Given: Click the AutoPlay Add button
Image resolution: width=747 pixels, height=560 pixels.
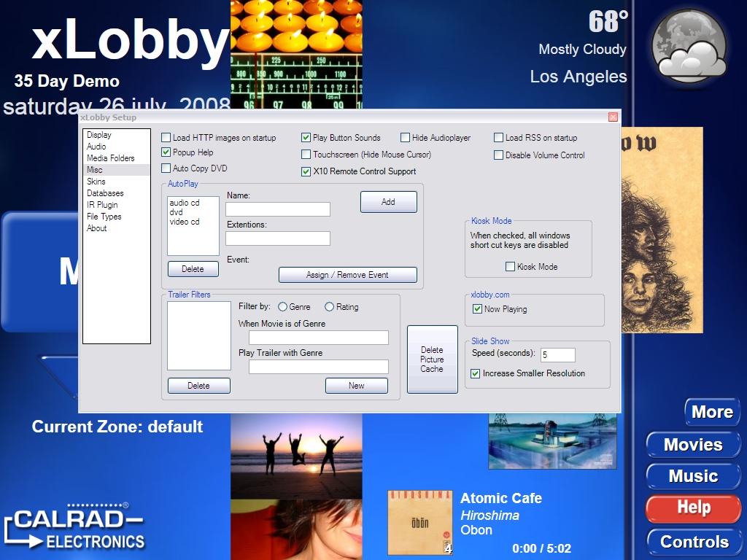Looking at the screenshot, I should tap(388, 202).
